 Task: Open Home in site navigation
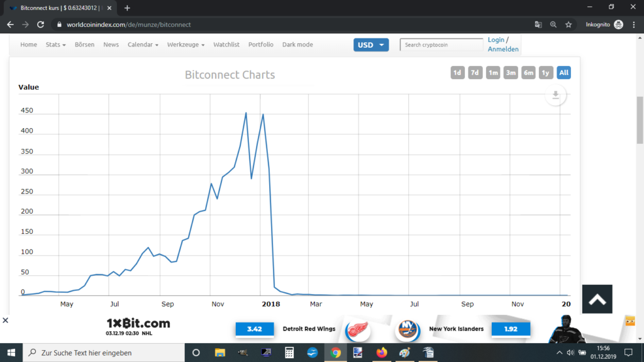tap(29, 45)
